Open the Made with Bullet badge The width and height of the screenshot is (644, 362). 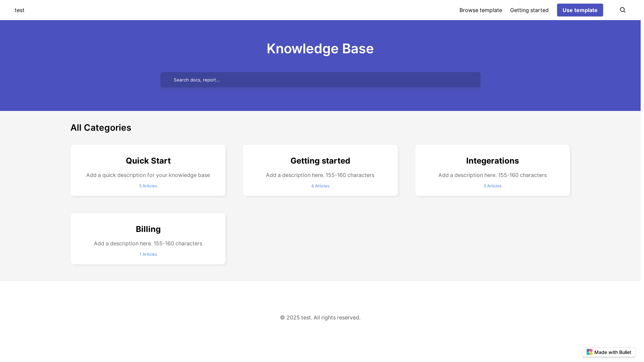point(609,352)
